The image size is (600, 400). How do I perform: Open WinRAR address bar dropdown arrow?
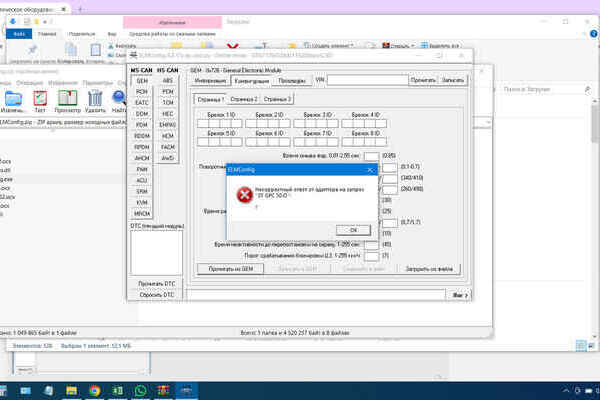coord(488,122)
